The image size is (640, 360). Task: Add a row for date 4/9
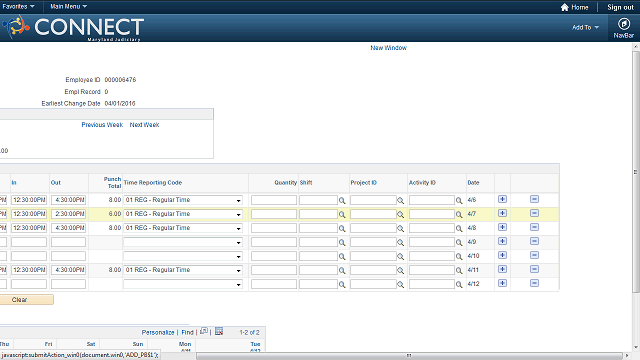[x=502, y=241]
